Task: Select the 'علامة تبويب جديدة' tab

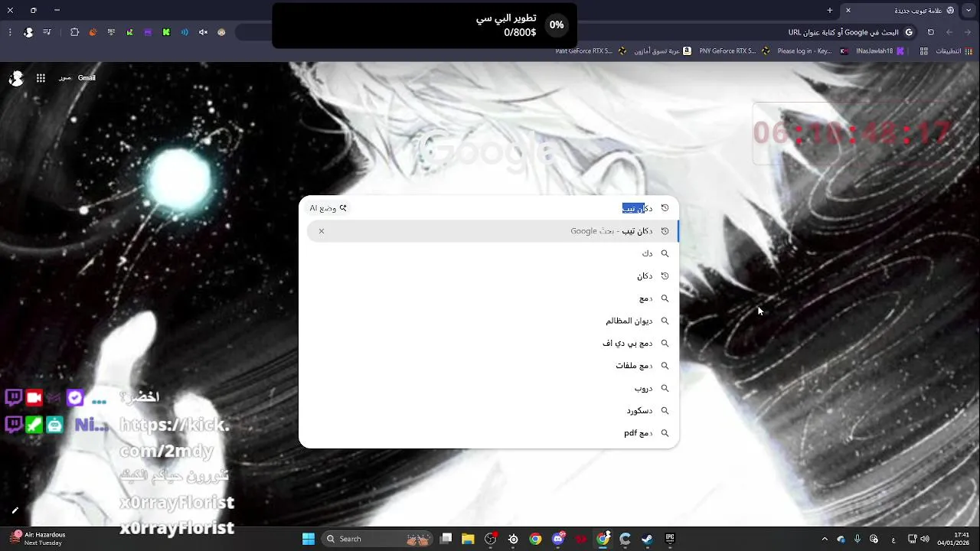Action: point(900,11)
